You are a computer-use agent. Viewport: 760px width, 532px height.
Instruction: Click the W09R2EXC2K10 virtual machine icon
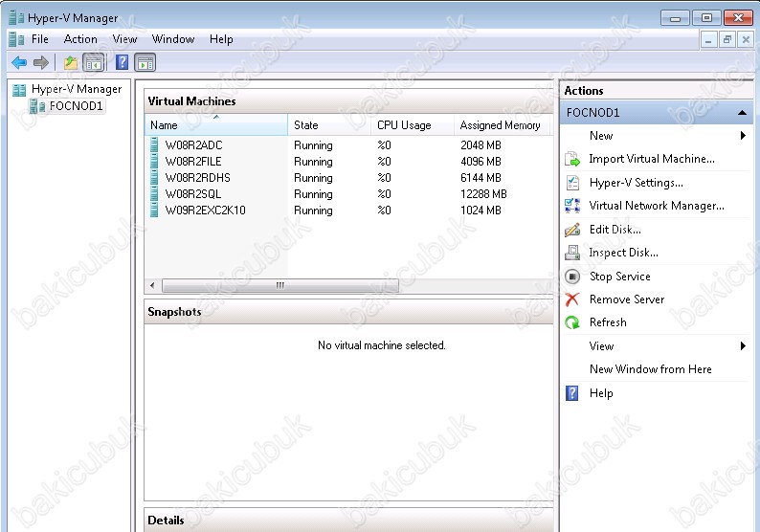click(x=154, y=210)
